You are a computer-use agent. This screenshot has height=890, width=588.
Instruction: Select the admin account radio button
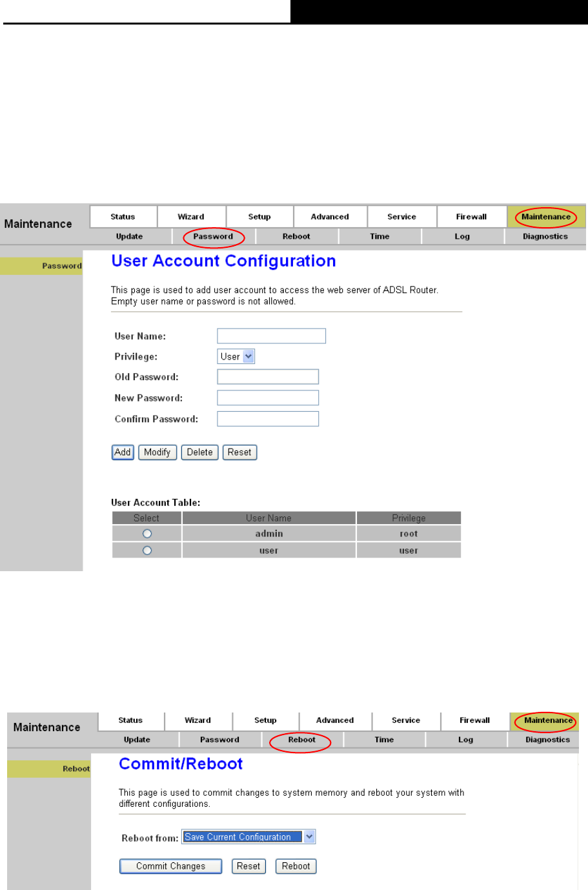tap(147, 534)
